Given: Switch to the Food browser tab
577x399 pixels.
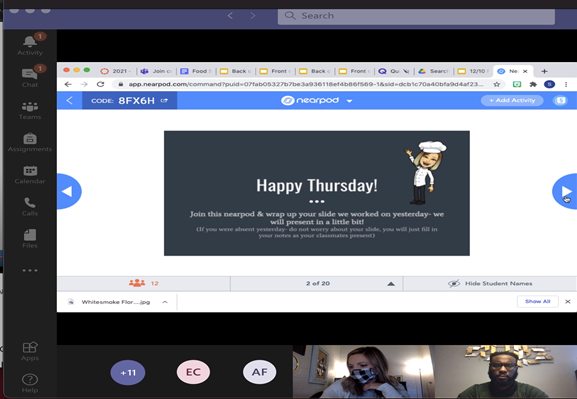Looking at the screenshot, I should (x=196, y=71).
